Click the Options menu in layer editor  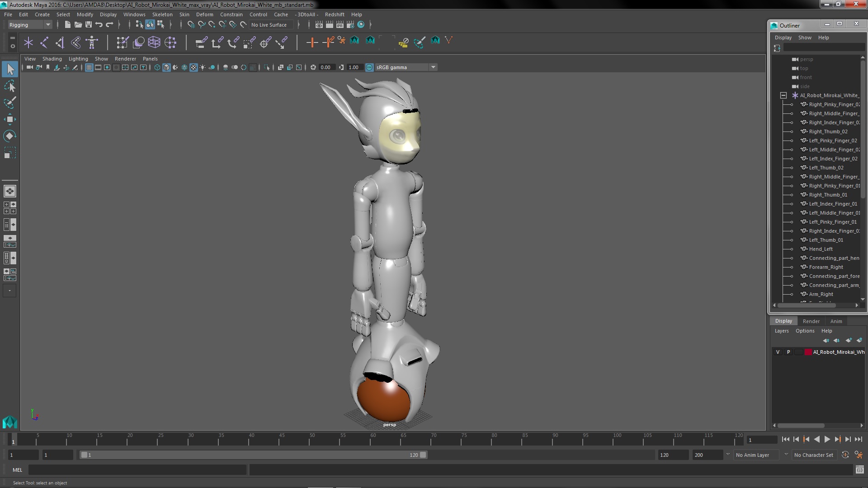tap(805, 331)
